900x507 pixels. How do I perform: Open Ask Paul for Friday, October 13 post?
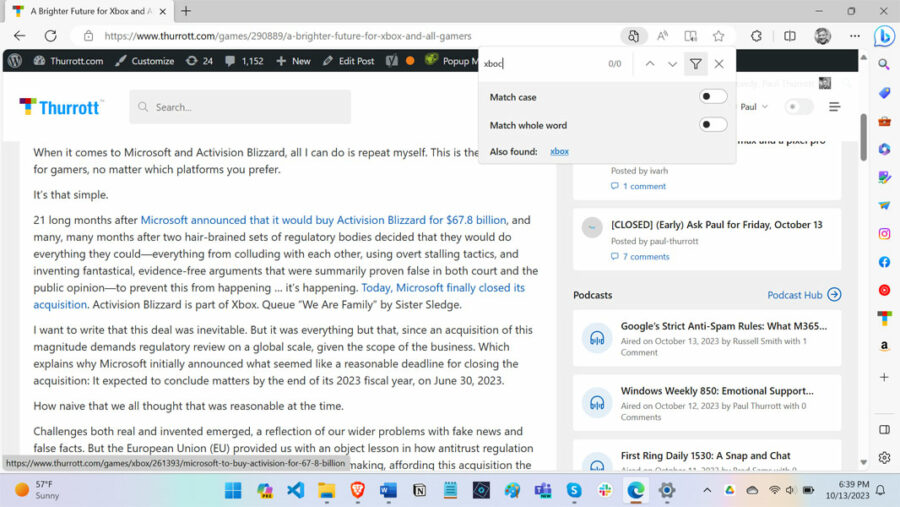pos(716,225)
